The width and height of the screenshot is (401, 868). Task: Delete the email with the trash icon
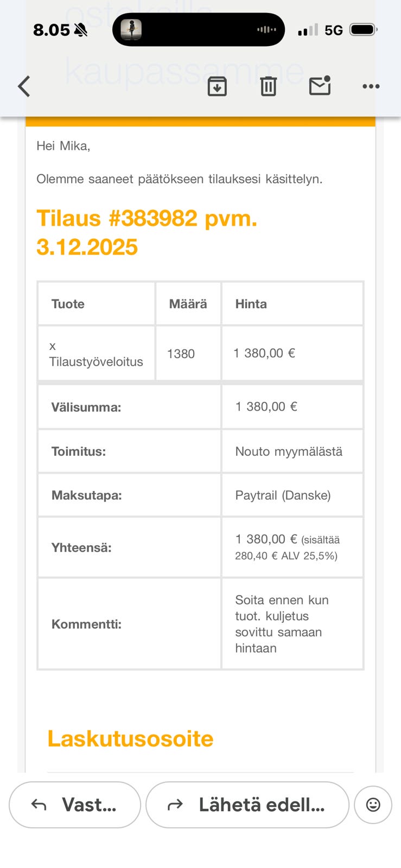(268, 86)
